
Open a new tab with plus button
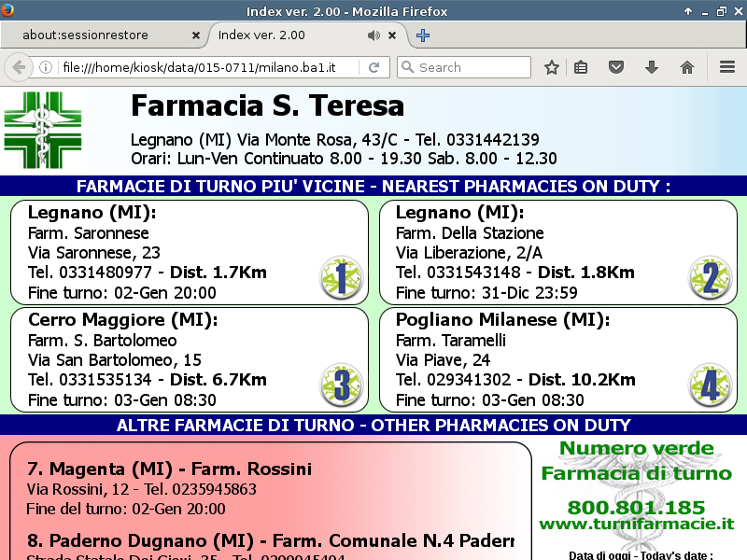pyautogui.click(x=423, y=35)
